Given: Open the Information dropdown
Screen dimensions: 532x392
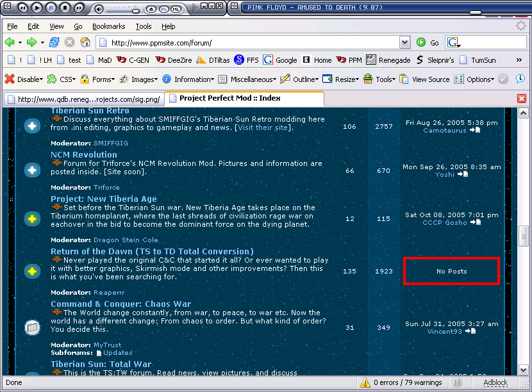Looking at the screenshot, I should [188, 79].
